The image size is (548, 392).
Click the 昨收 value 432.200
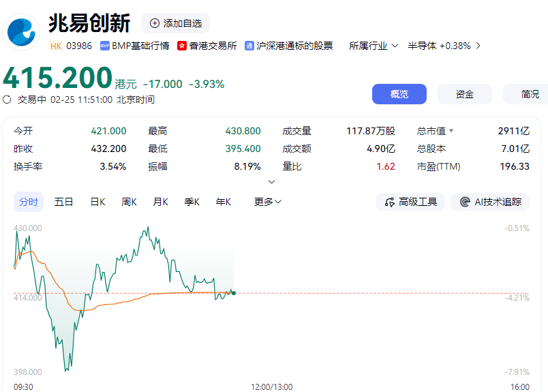click(108, 149)
